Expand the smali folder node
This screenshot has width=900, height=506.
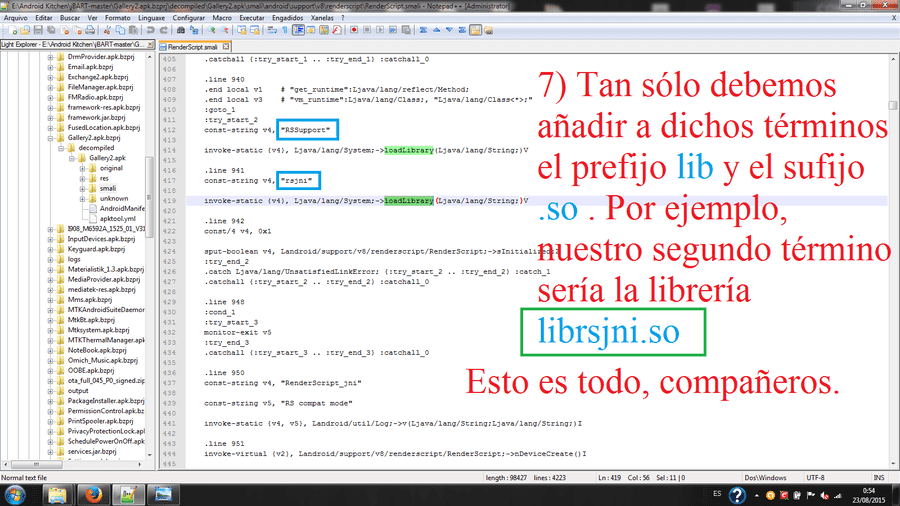(x=82, y=188)
